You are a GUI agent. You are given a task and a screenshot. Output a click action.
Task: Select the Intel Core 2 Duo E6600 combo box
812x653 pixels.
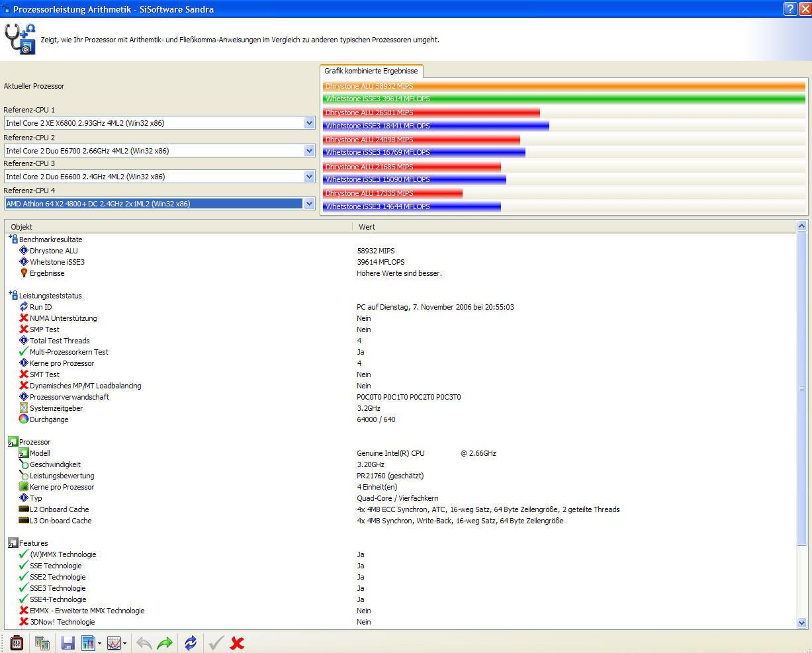159,177
